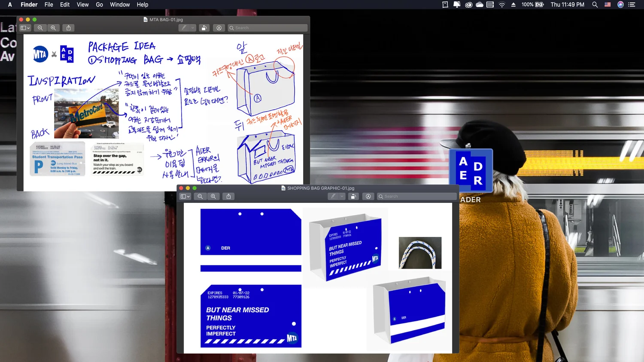Select highlight pen in MTA BAG-01.jpg toolbar
The width and height of the screenshot is (644, 362).
click(x=184, y=28)
